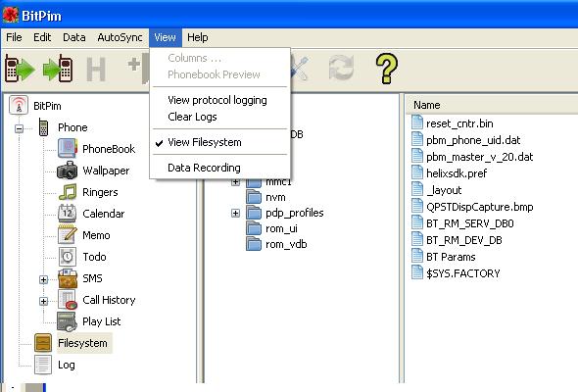Expand the Call History tree node
578x392 pixels.
click(43, 301)
